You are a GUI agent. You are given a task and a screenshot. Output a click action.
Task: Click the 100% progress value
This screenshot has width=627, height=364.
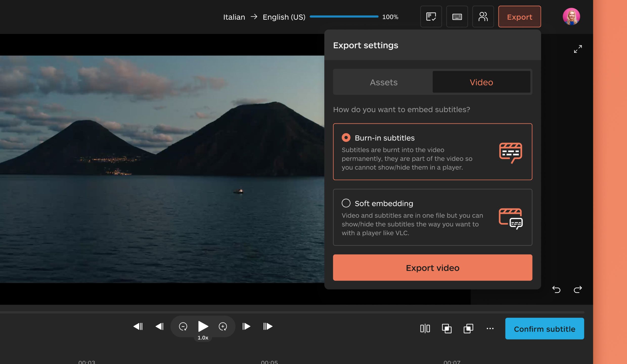390,17
